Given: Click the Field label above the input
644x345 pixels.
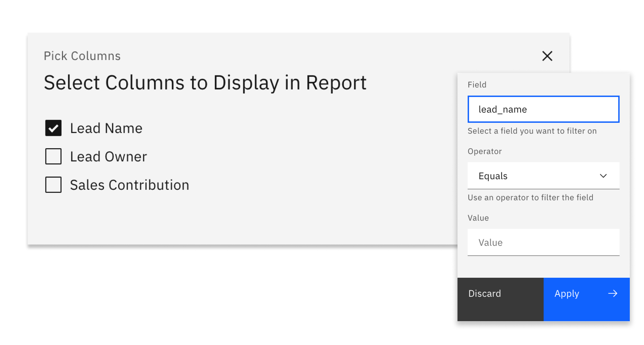Looking at the screenshot, I should [477, 85].
